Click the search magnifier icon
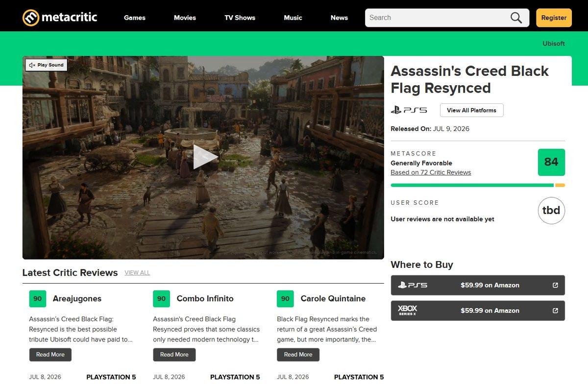 coord(516,18)
